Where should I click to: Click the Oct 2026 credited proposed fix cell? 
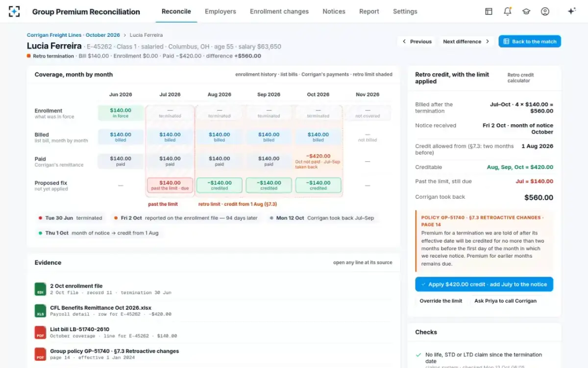tap(318, 185)
